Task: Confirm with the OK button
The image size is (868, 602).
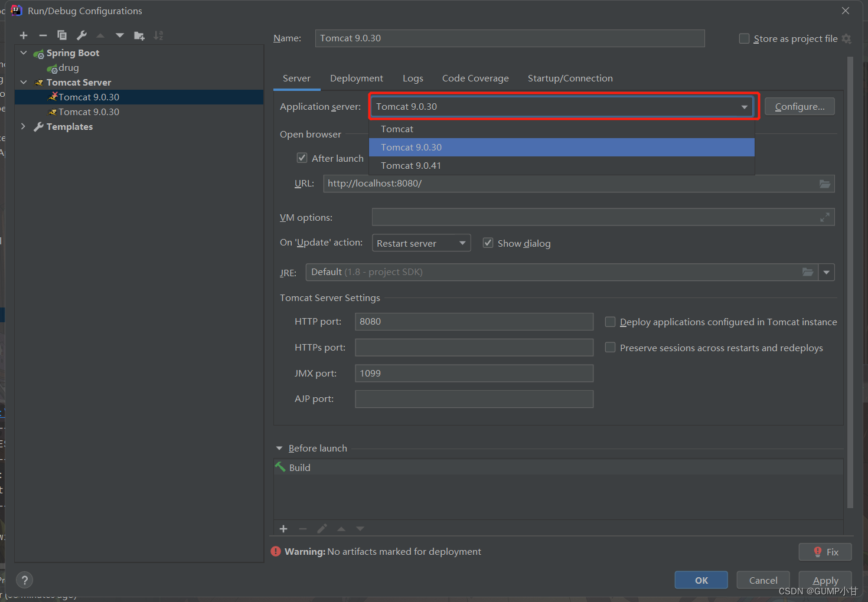Action: 701,580
